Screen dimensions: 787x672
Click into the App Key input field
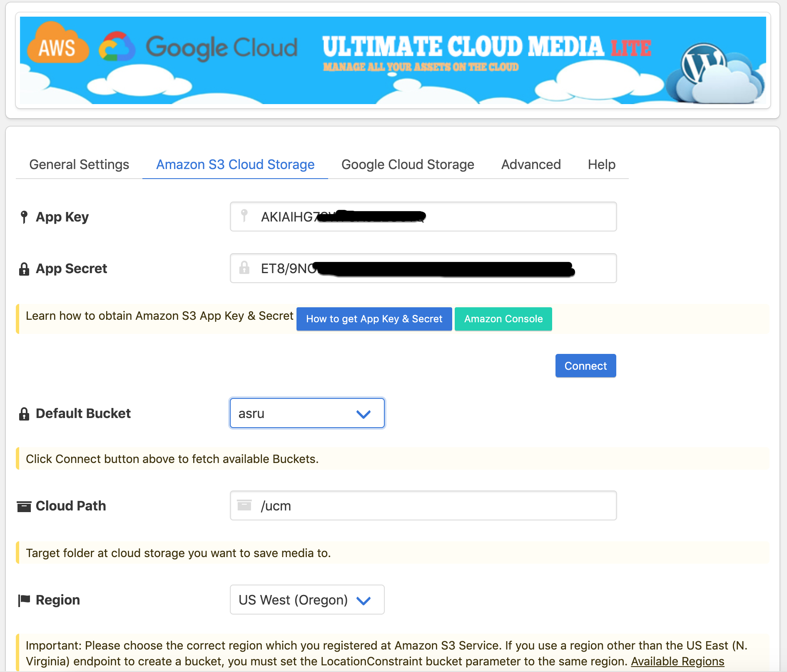tap(423, 217)
